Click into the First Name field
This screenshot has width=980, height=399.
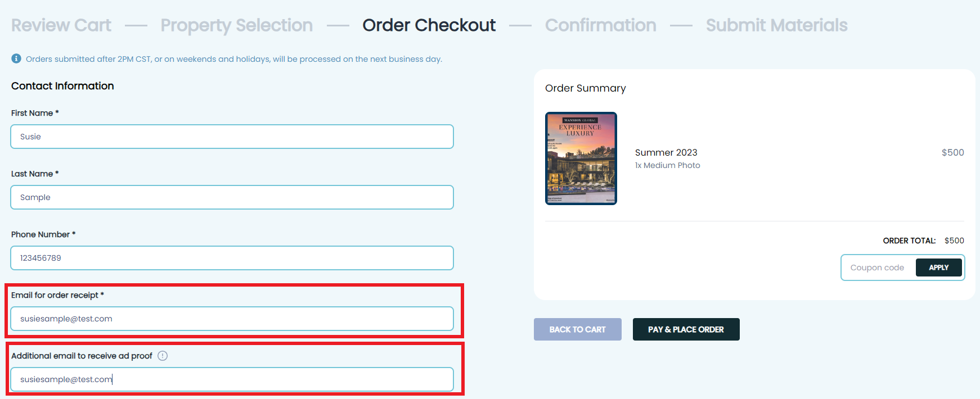(x=232, y=137)
